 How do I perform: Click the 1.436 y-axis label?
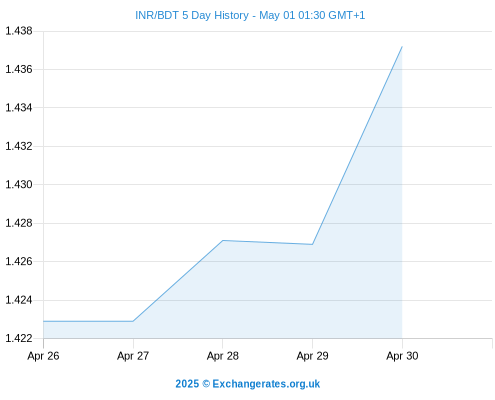point(19,69)
